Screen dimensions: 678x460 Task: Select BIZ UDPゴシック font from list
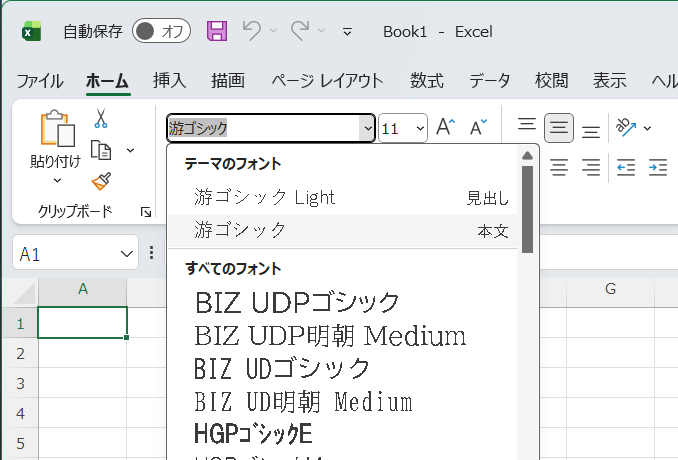(x=297, y=302)
